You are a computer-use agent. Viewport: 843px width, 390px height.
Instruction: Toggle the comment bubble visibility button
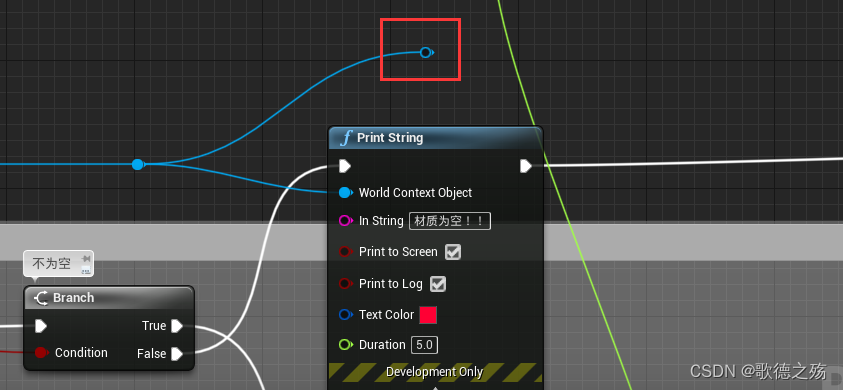point(85,270)
